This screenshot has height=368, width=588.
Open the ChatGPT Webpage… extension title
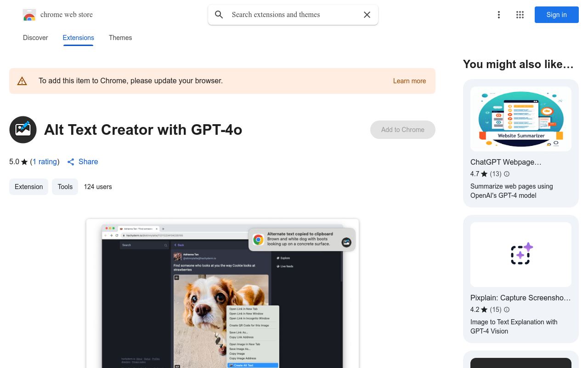tap(506, 162)
